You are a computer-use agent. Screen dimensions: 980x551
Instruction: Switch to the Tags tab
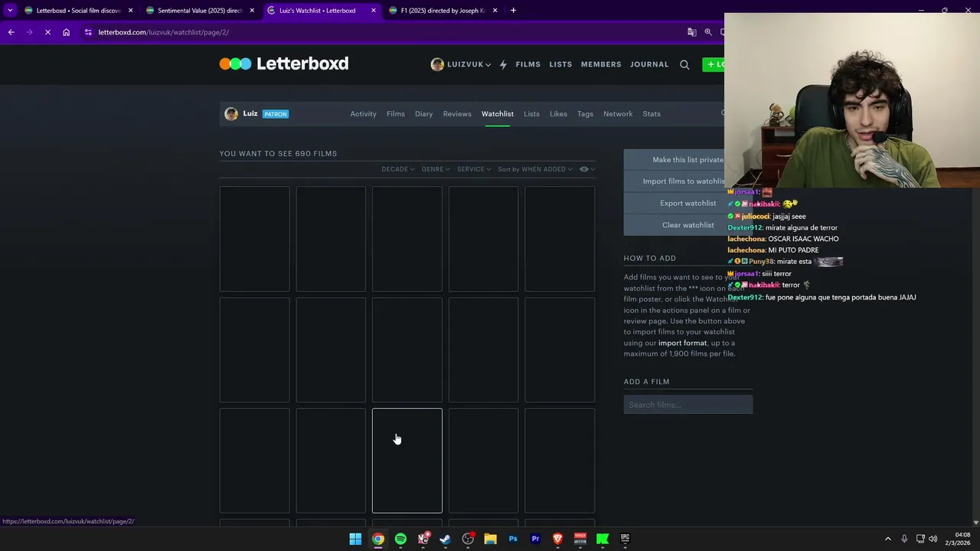[585, 114]
